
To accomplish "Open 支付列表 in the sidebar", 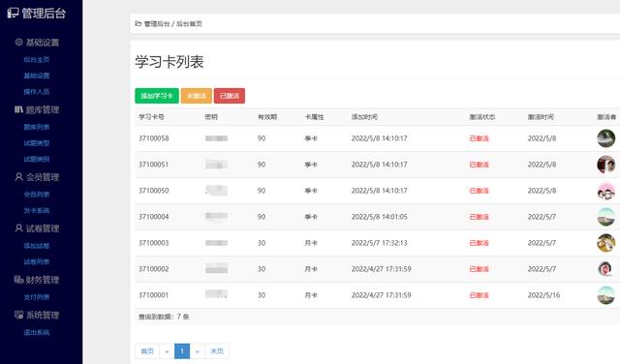I will pos(37,297).
